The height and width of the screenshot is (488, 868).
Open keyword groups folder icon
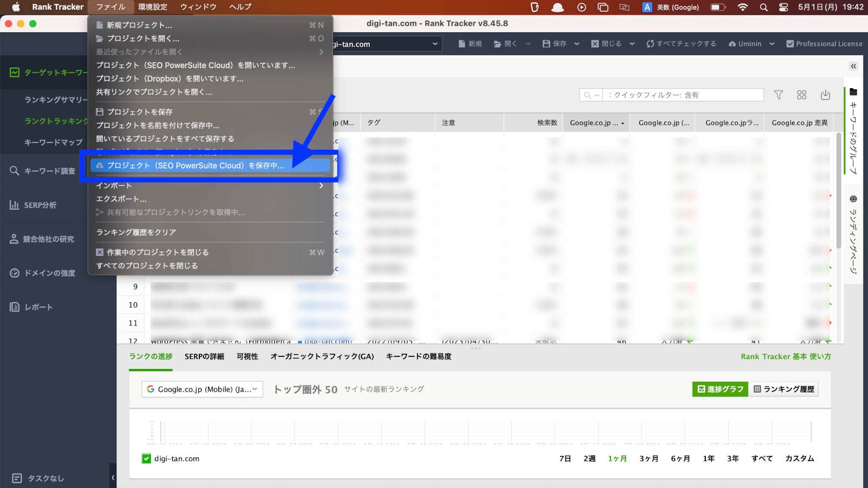click(853, 92)
